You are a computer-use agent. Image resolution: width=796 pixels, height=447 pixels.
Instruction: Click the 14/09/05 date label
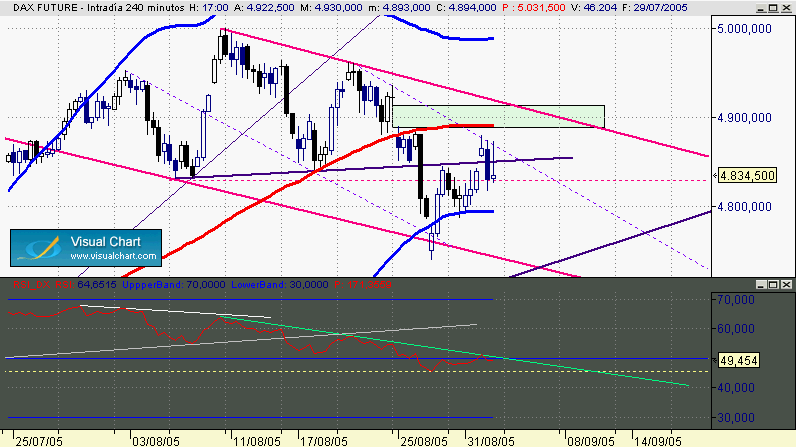[x=657, y=441]
